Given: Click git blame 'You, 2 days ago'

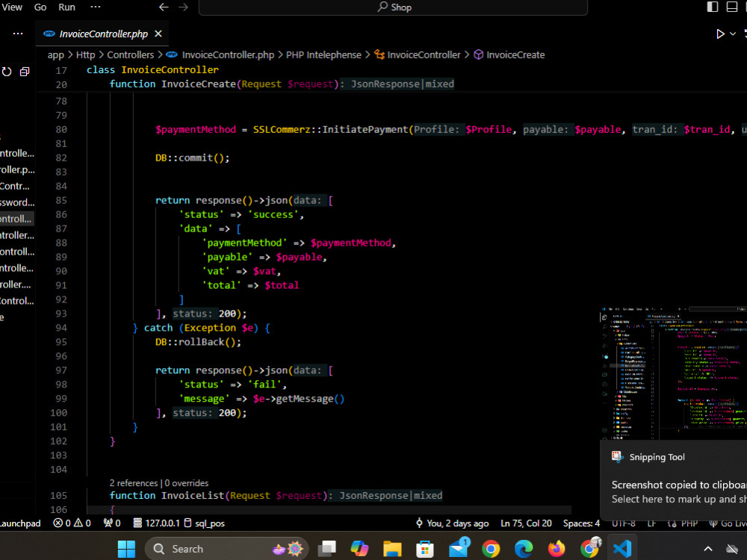Looking at the screenshot, I should click(x=452, y=523).
